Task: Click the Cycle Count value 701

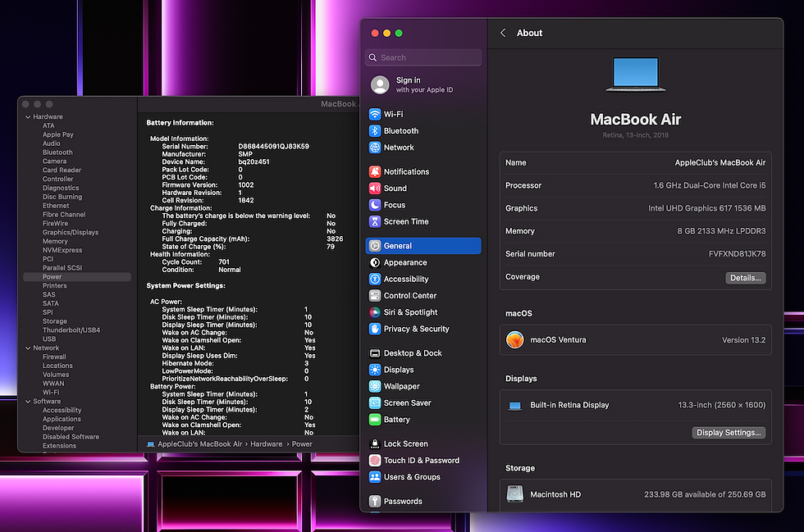Action: click(x=223, y=261)
